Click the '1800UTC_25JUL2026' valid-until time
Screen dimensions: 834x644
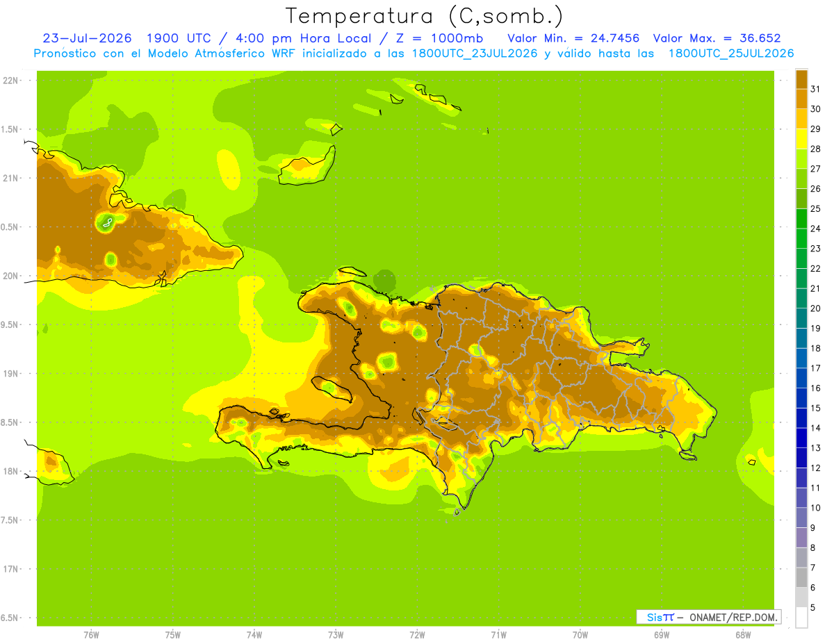[x=731, y=53]
